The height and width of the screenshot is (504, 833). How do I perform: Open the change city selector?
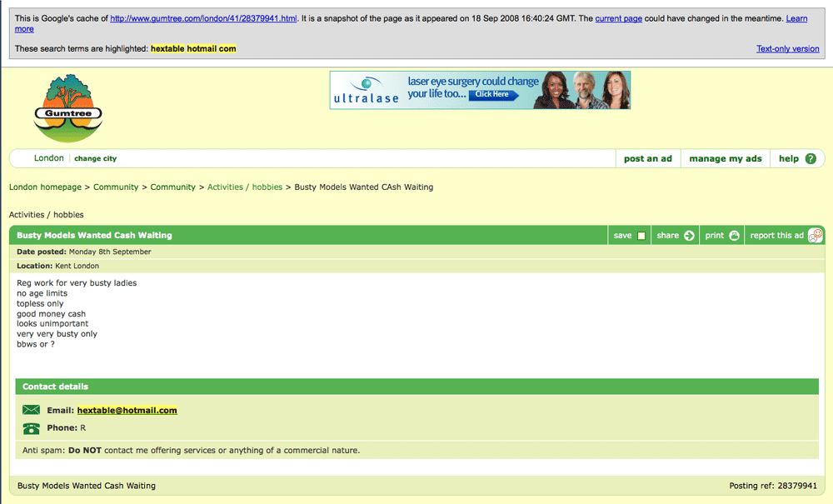pos(96,159)
